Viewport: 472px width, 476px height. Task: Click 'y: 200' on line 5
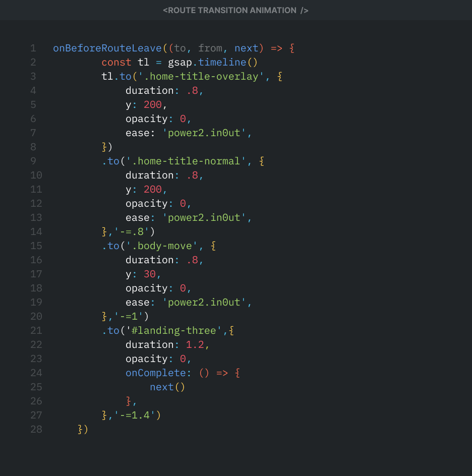pos(144,105)
